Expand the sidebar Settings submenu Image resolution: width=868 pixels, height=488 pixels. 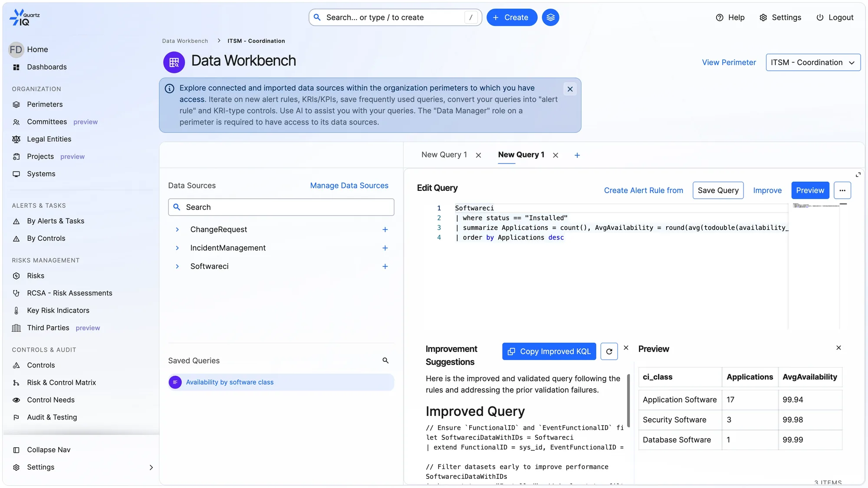[151, 467]
